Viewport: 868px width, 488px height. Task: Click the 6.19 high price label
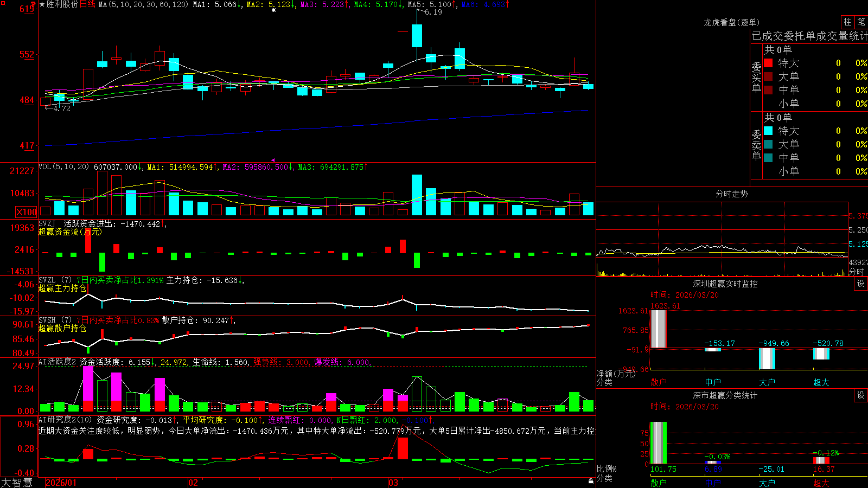coord(433,12)
